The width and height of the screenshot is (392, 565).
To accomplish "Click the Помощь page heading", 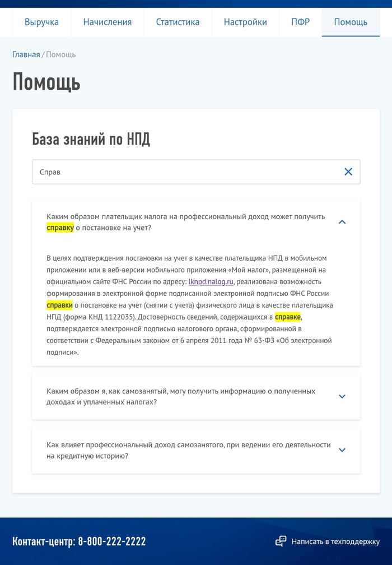I will coord(46,82).
